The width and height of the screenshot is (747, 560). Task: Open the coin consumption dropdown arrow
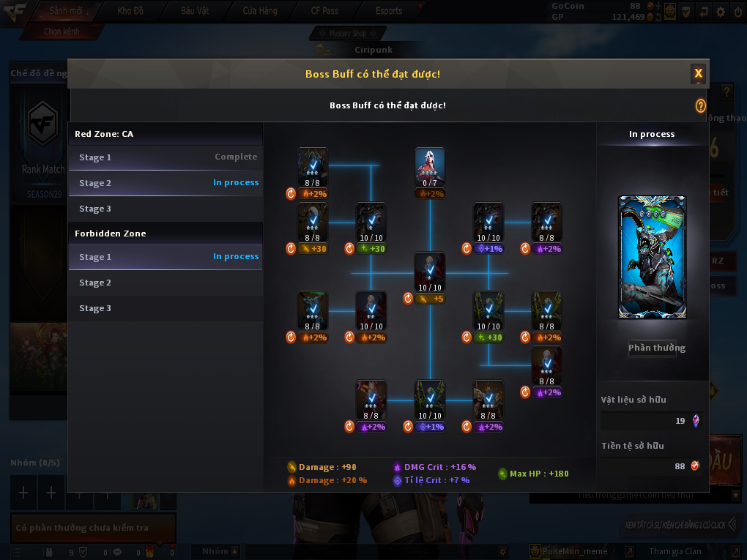736,496
